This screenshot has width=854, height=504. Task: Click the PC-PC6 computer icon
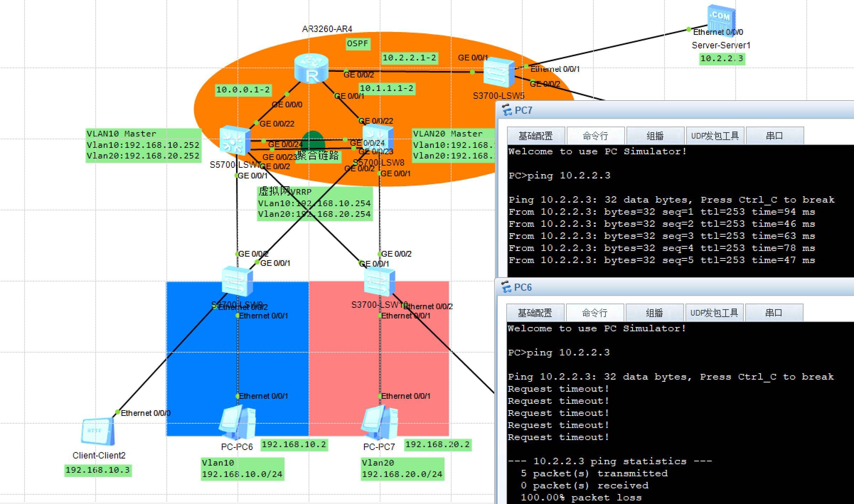coord(237,423)
